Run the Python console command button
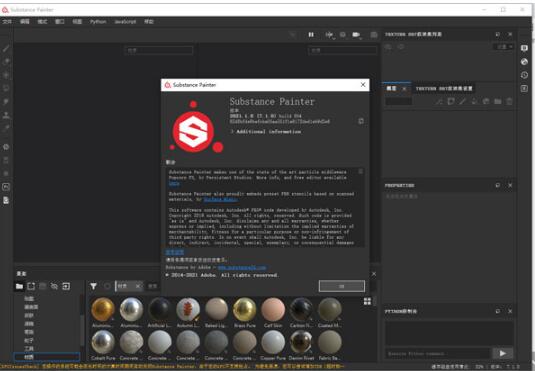Screen dimensions: 535x371 (x=503, y=353)
